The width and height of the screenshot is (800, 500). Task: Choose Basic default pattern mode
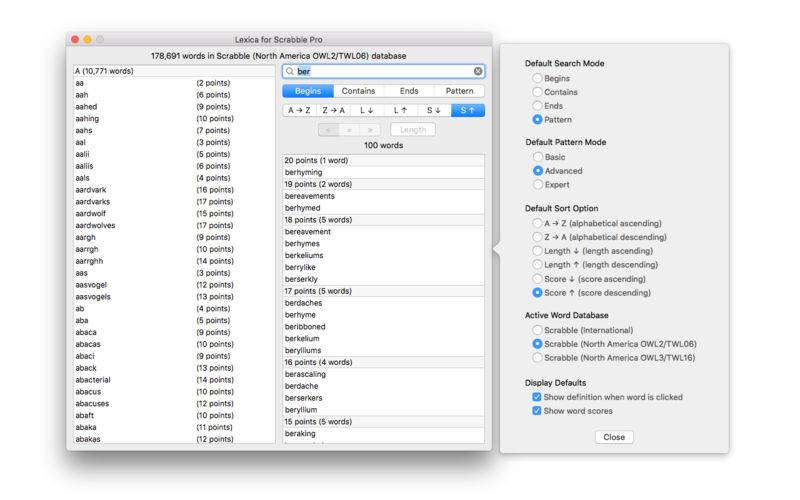[538, 157]
